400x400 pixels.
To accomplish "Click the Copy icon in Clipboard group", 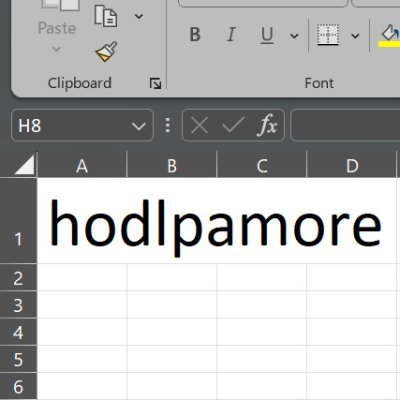I will coord(106,16).
